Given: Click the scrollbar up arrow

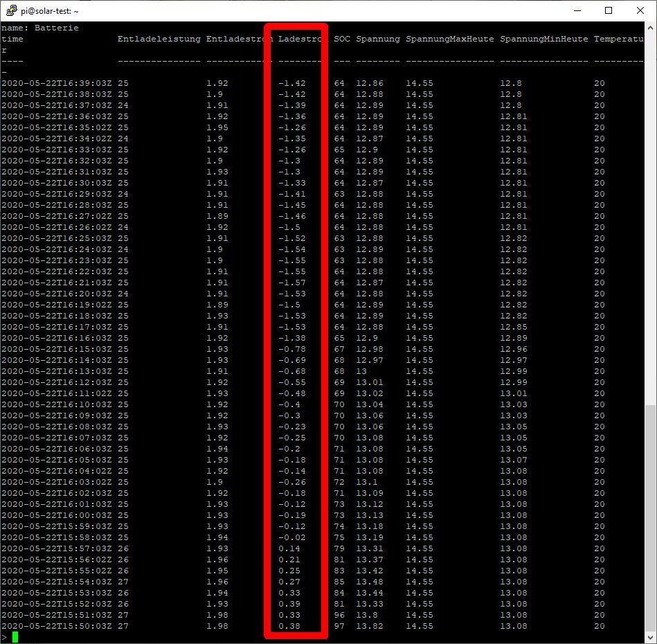Looking at the screenshot, I should point(651,28).
